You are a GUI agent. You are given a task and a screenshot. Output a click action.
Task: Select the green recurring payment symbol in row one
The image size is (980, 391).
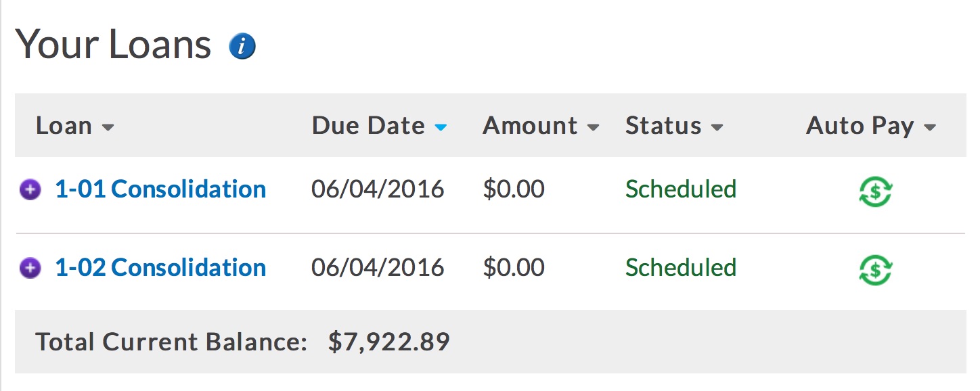(x=874, y=192)
